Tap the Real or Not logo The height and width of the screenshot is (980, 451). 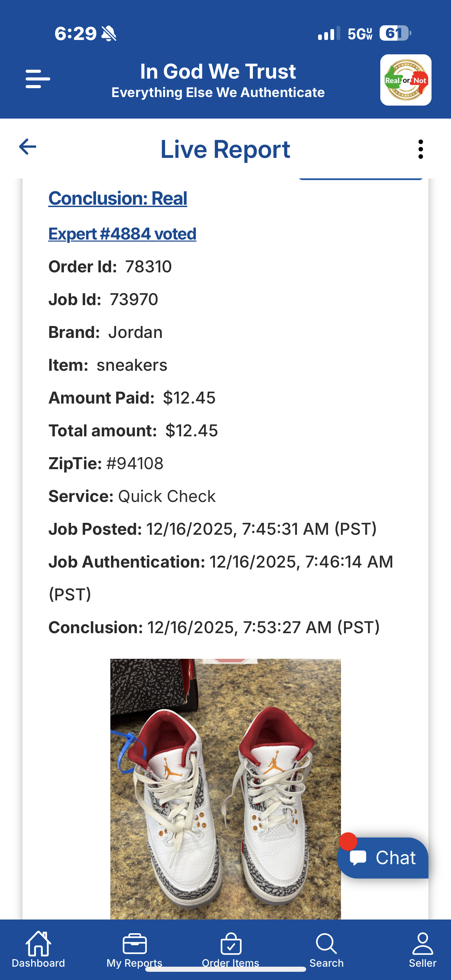tap(405, 80)
